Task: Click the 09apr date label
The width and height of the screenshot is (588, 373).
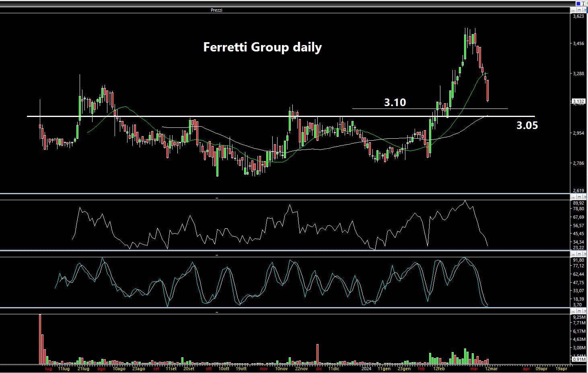Action: [541, 369]
